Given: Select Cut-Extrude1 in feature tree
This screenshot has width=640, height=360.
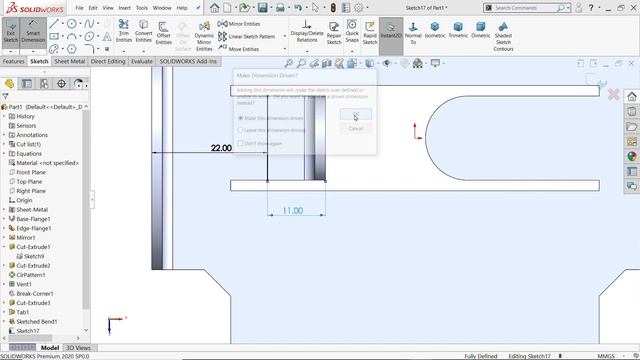Looking at the screenshot, I should pyautogui.click(x=33, y=247).
